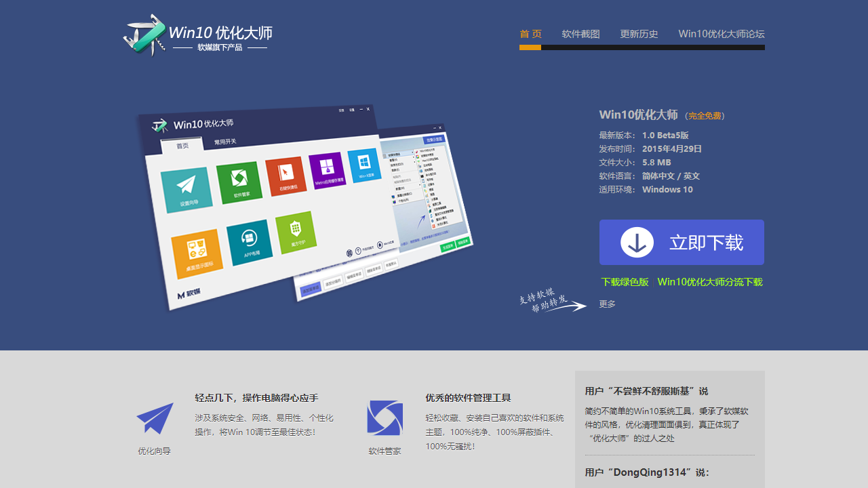Download via the 下载绿色版 link

(x=625, y=282)
